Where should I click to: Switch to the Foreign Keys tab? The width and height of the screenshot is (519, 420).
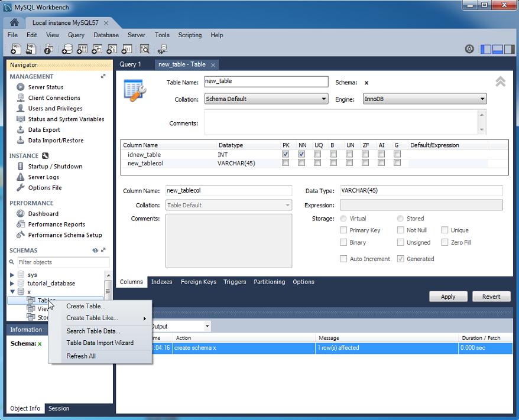coord(199,282)
